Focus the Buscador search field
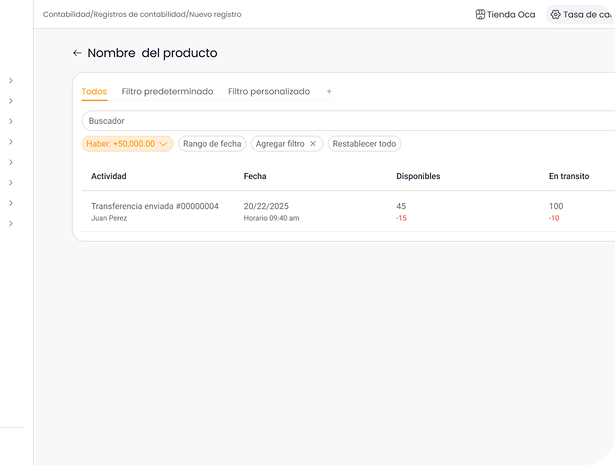 (x=340, y=121)
